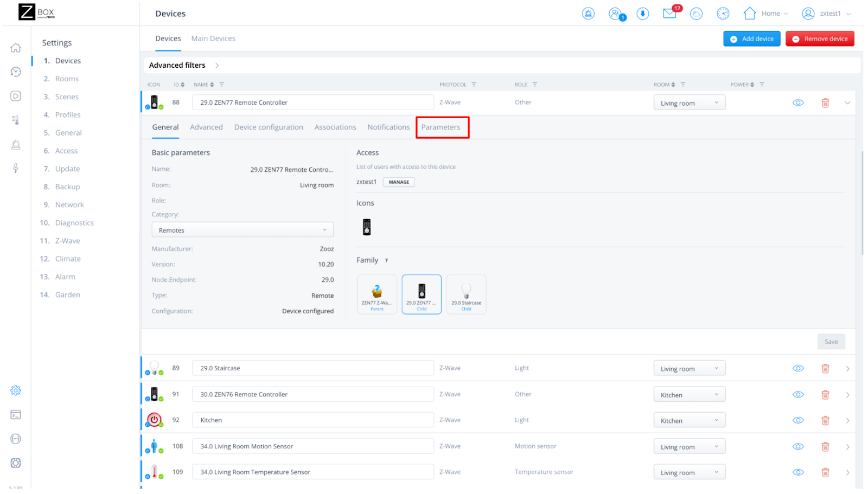868x494 pixels.
Task: Click the alarm siren icon in header
Action: 588,14
